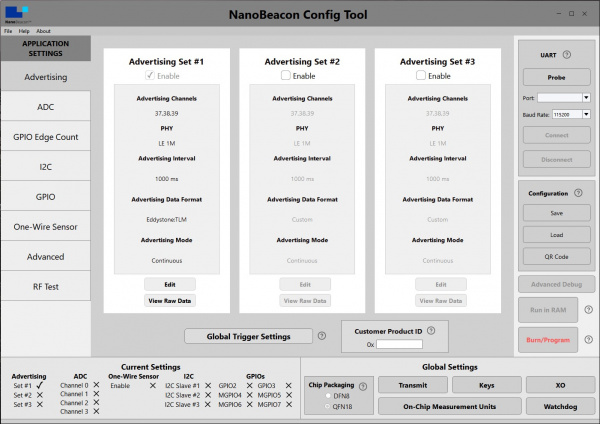Open the Baud Rate dropdown
The height and width of the screenshot is (424, 600).
pos(586,114)
